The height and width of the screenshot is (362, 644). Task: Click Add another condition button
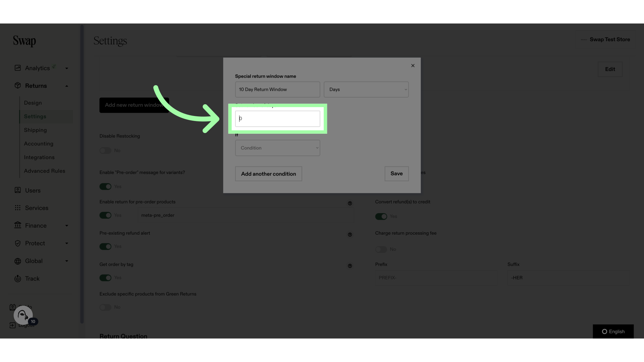coord(268,173)
